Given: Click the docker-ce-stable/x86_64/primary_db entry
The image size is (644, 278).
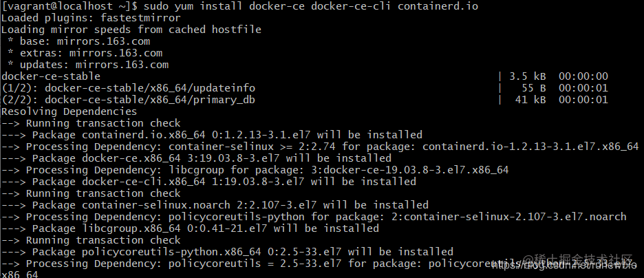Looking at the screenshot, I should (128, 100).
